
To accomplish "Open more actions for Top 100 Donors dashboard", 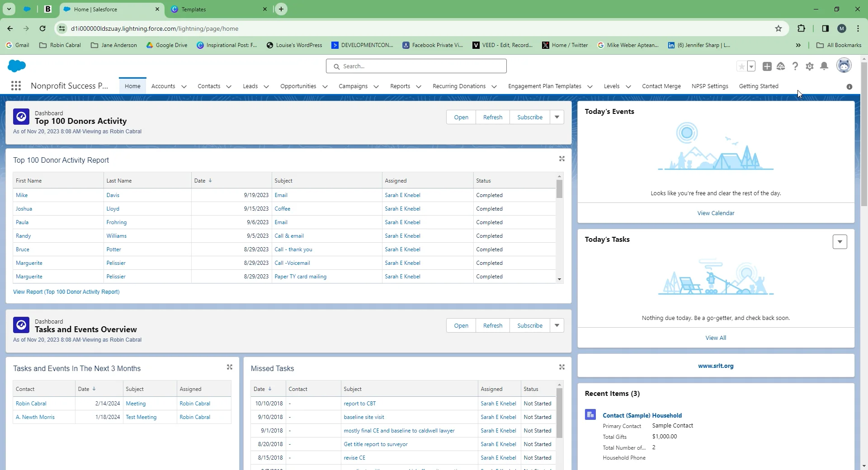I will point(557,117).
